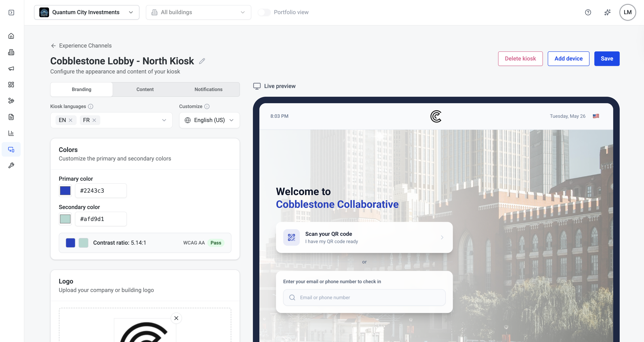The width and height of the screenshot is (644, 342).
Task: Click the Tuesday, May 26 date in preview
Action: point(567,116)
